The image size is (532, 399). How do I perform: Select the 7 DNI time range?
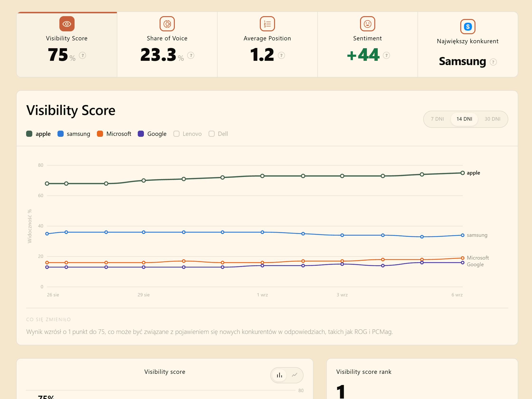pos(437,119)
